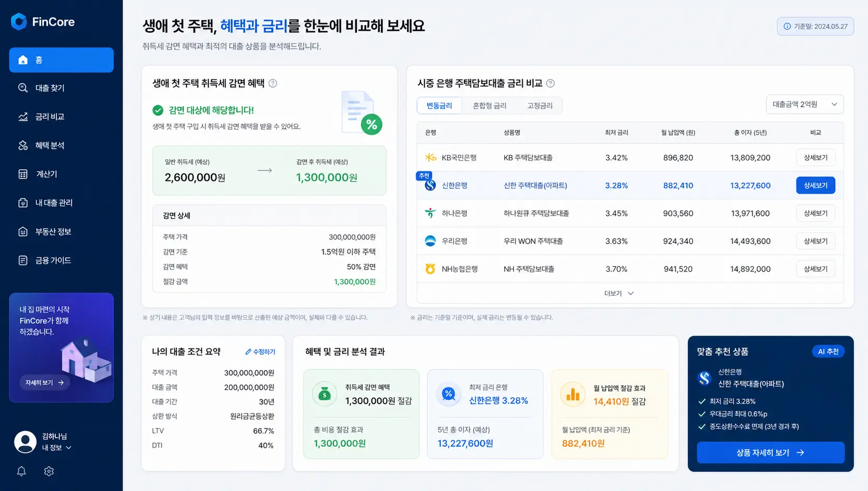Viewport: 868px width, 491px height.
Task: Click the 신한은행 3.28% lowest rate text
Action: pos(499,400)
